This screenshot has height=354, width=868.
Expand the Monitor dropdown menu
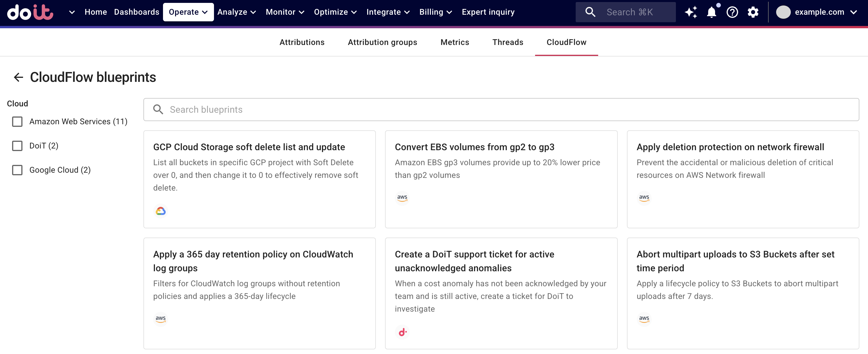285,12
